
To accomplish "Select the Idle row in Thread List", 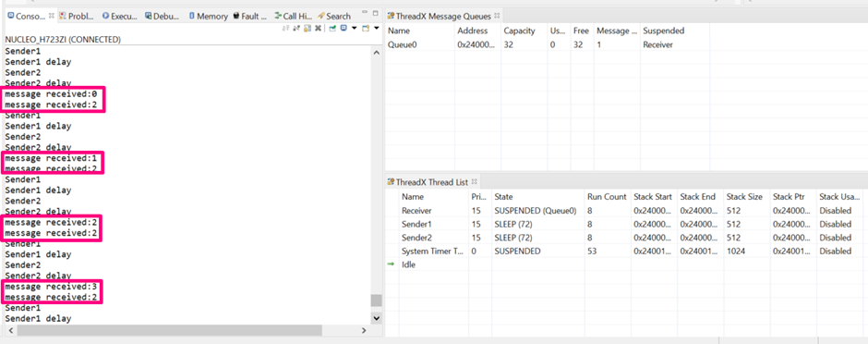I will coord(408,264).
